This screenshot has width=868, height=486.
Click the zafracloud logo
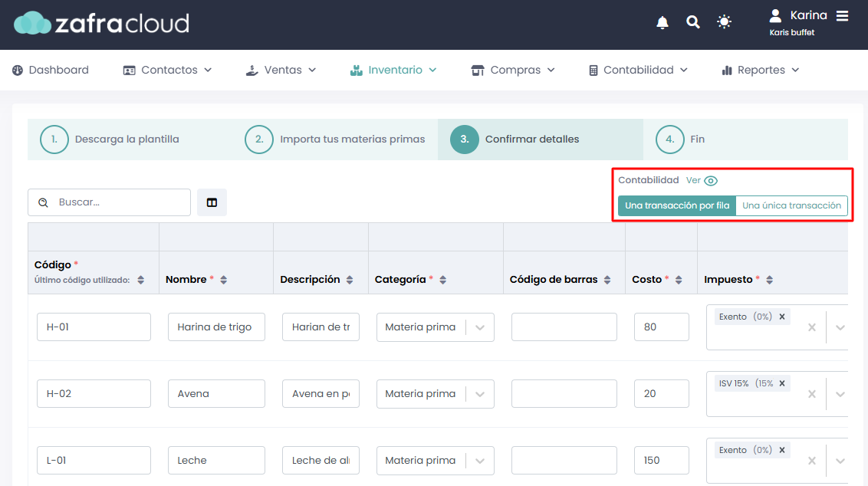coord(101,23)
